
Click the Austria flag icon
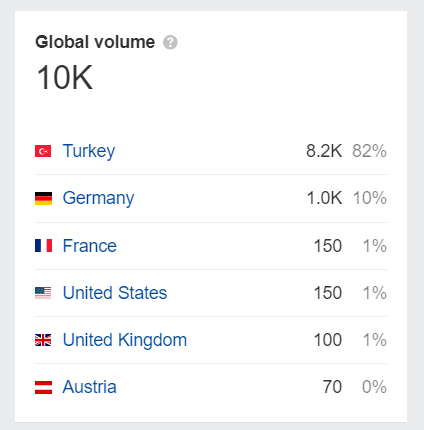43,387
